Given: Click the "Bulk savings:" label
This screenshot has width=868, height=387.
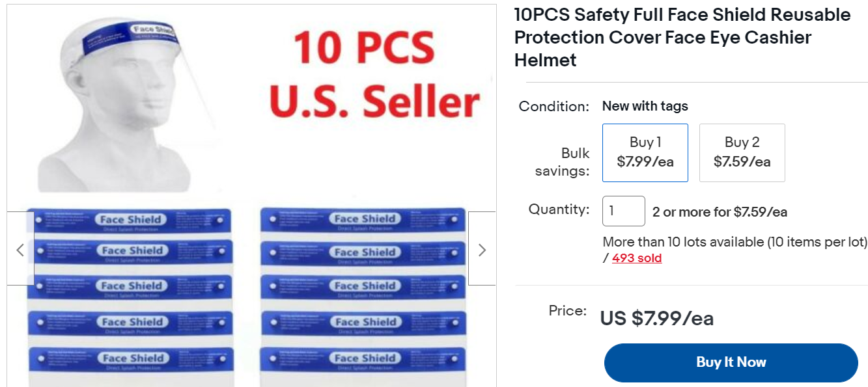Looking at the screenshot, I should [563, 162].
